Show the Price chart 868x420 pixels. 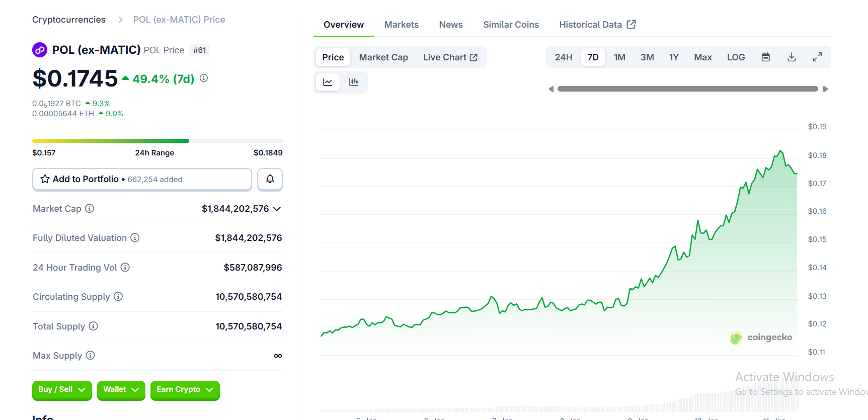pyautogui.click(x=333, y=57)
